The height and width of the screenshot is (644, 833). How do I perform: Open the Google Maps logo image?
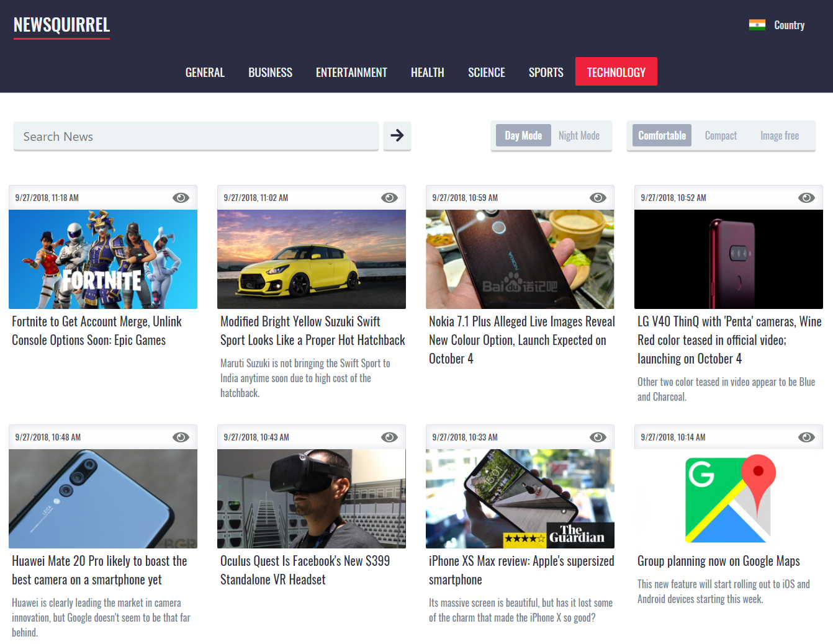pyautogui.click(x=729, y=499)
